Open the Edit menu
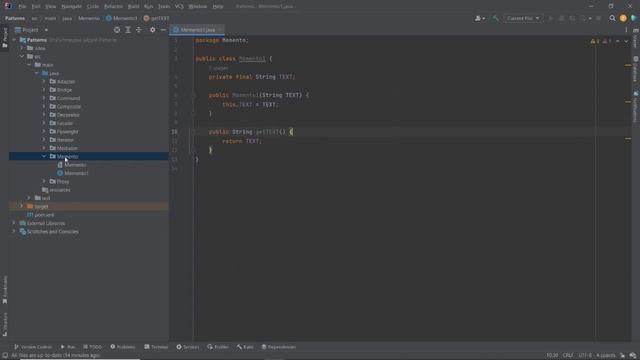 point(36,7)
